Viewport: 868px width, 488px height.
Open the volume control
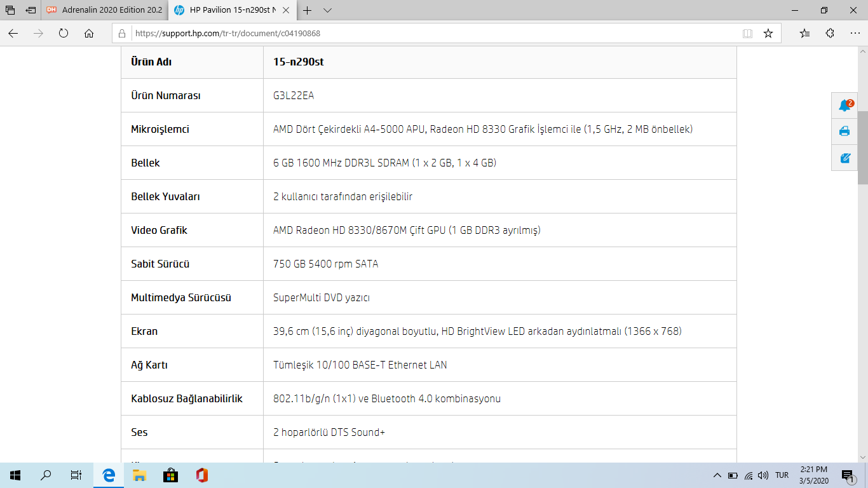[763, 475]
